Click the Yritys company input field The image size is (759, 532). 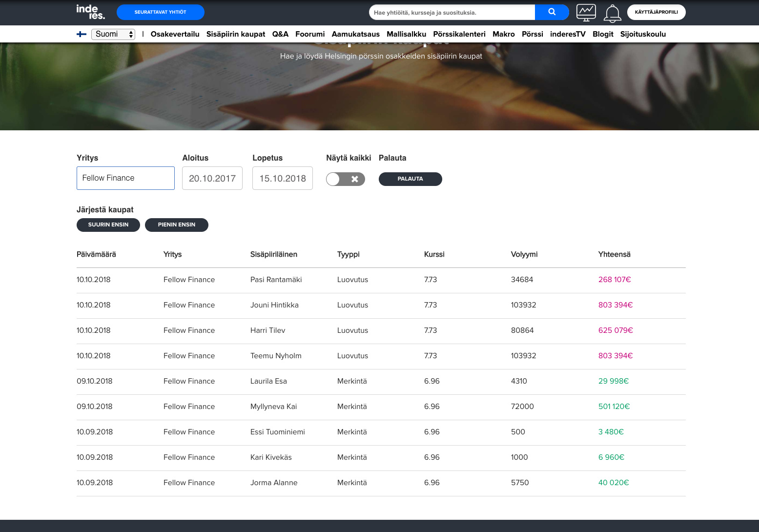125,178
